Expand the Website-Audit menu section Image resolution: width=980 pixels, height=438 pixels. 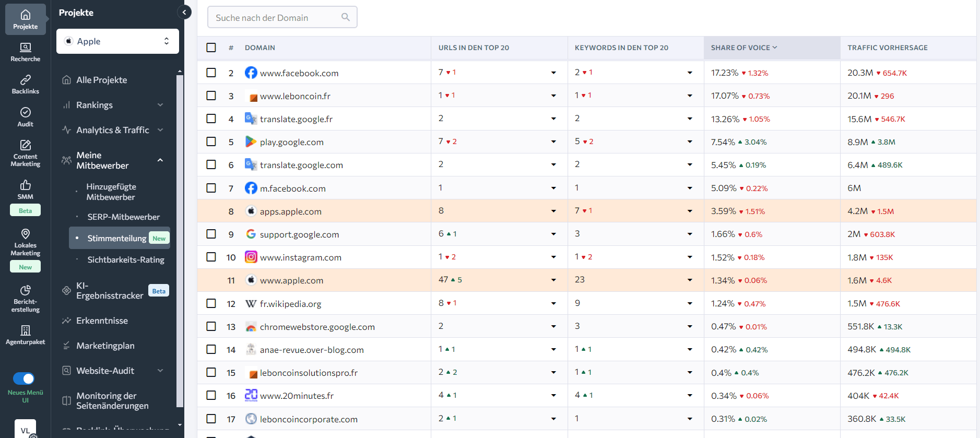[160, 371]
